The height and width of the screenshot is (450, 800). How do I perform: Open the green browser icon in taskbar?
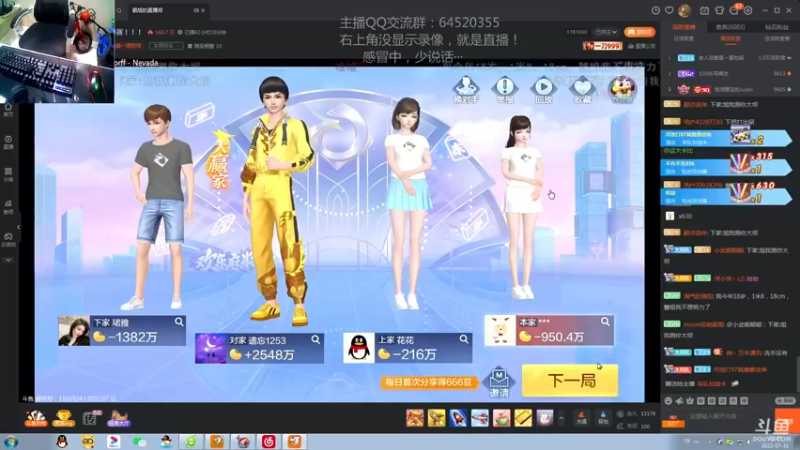click(x=191, y=442)
